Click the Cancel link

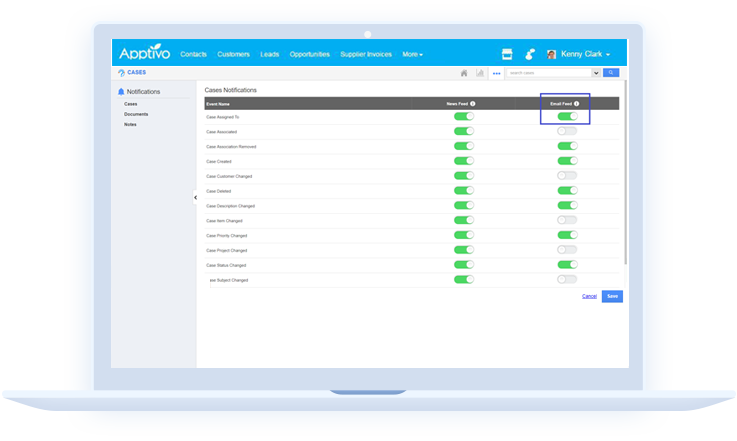589,296
